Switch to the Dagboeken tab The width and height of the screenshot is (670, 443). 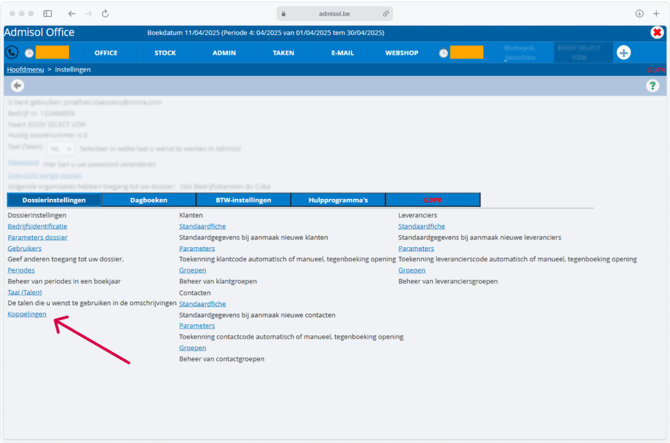point(149,200)
